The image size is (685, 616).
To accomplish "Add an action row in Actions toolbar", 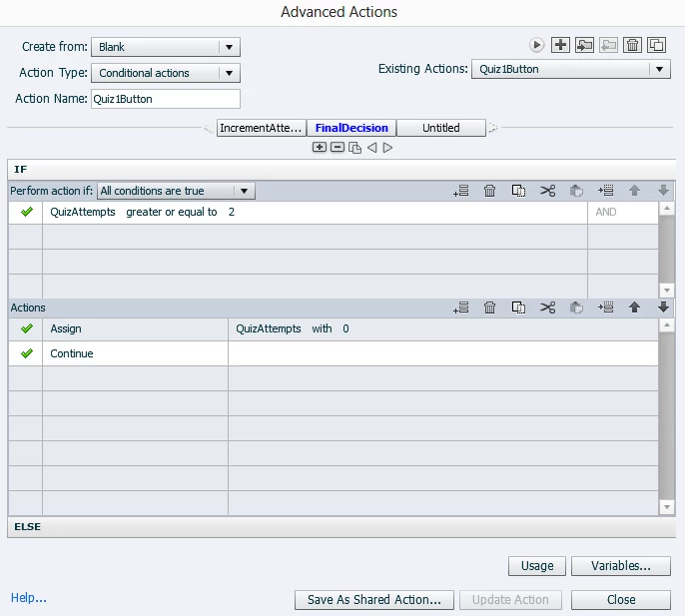I will coord(461,308).
